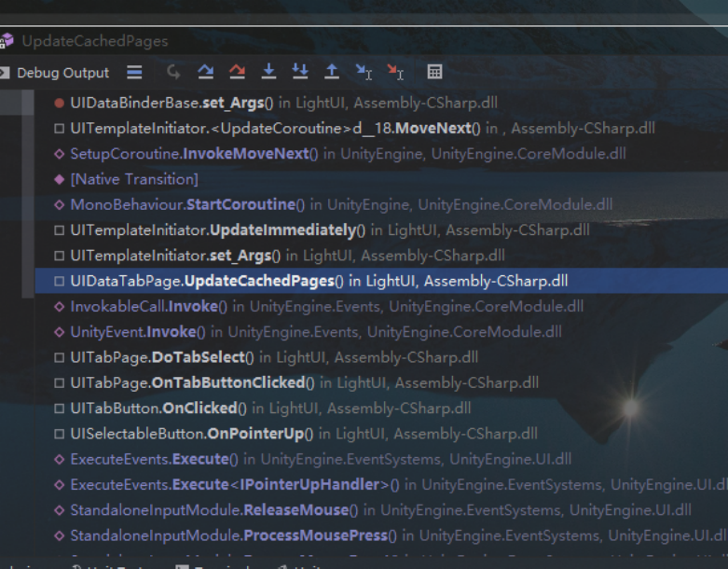Viewport: 728px width, 569px height.
Task: Select the UIDataBinderBase.set_Args() frame
Action: 381,104
